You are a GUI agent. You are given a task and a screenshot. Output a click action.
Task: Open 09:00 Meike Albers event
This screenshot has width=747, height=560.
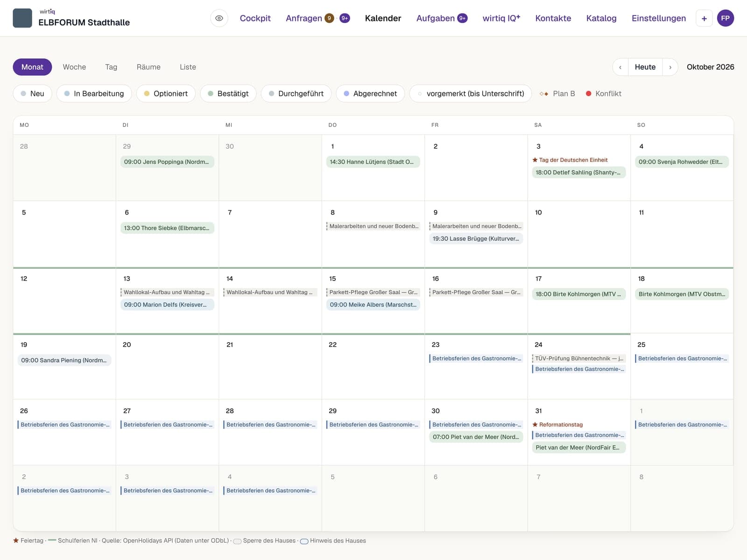(x=373, y=304)
